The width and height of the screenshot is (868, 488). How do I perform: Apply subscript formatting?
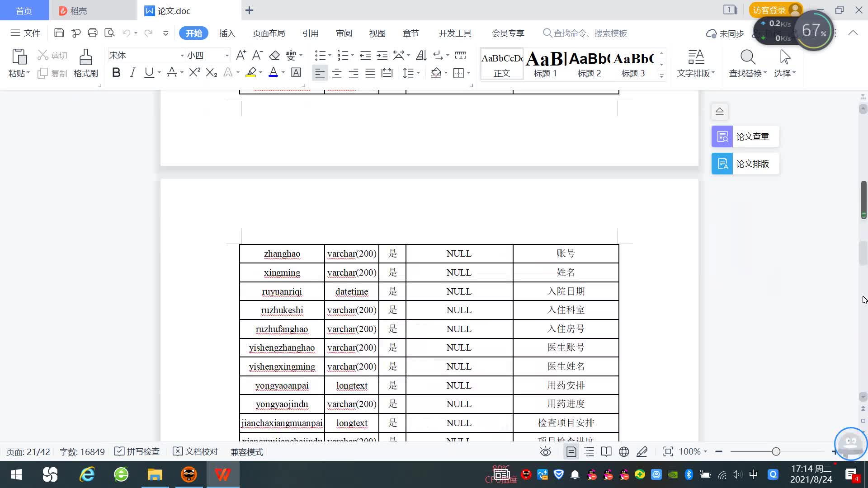(x=212, y=72)
